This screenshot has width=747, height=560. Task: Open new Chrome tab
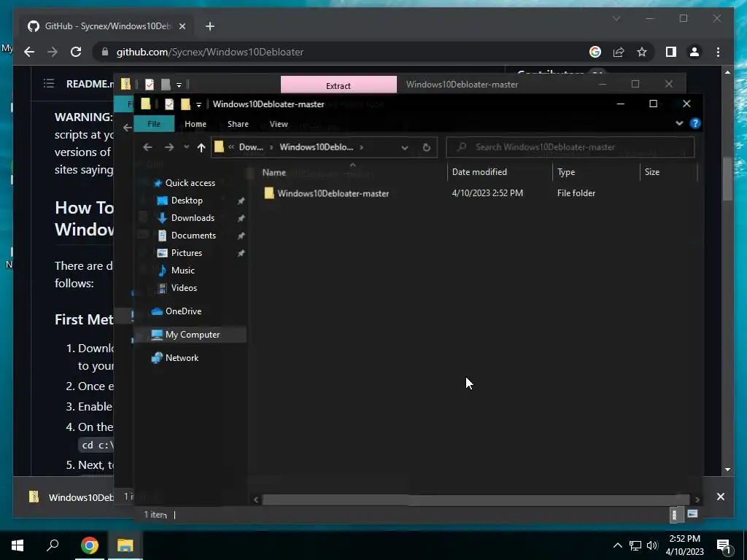(210, 26)
